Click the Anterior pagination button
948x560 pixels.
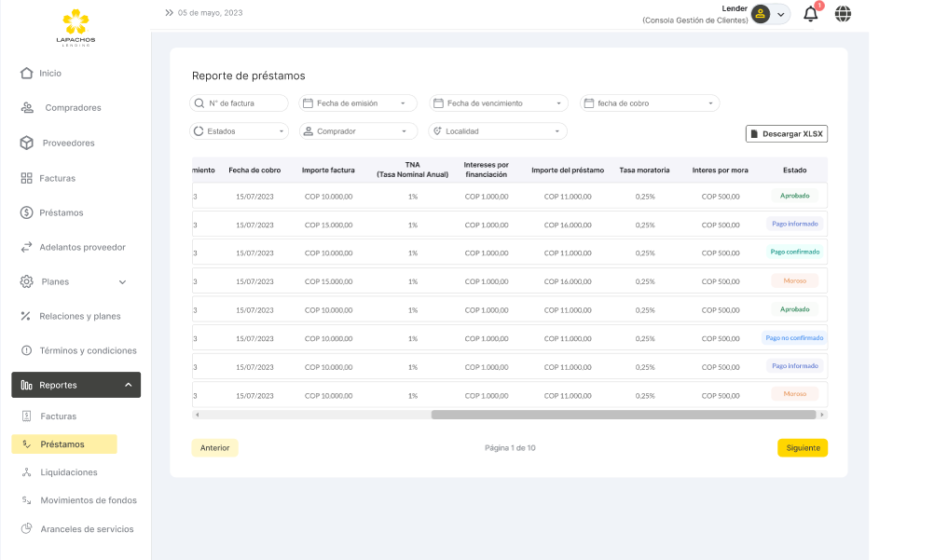pos(214,448)
